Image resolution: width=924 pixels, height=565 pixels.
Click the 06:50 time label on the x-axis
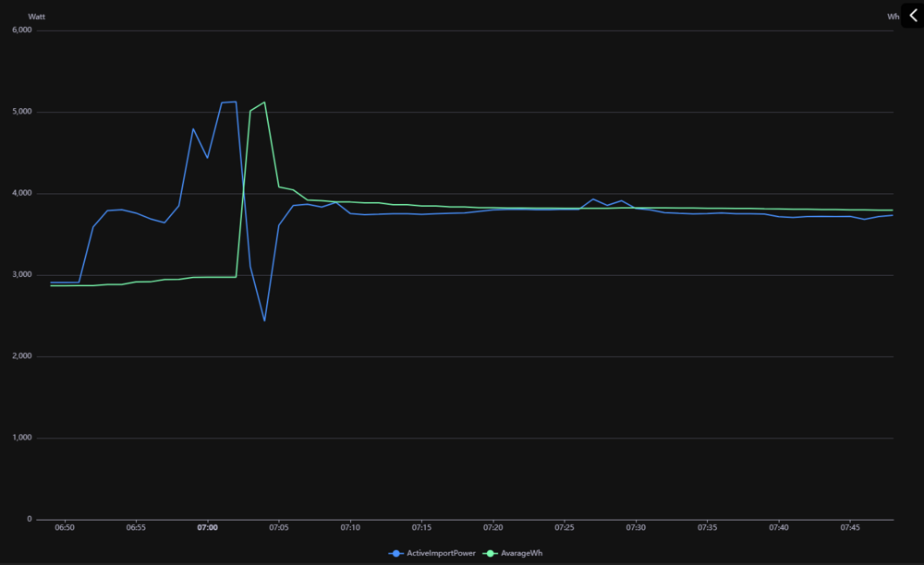tap(65, 528)
